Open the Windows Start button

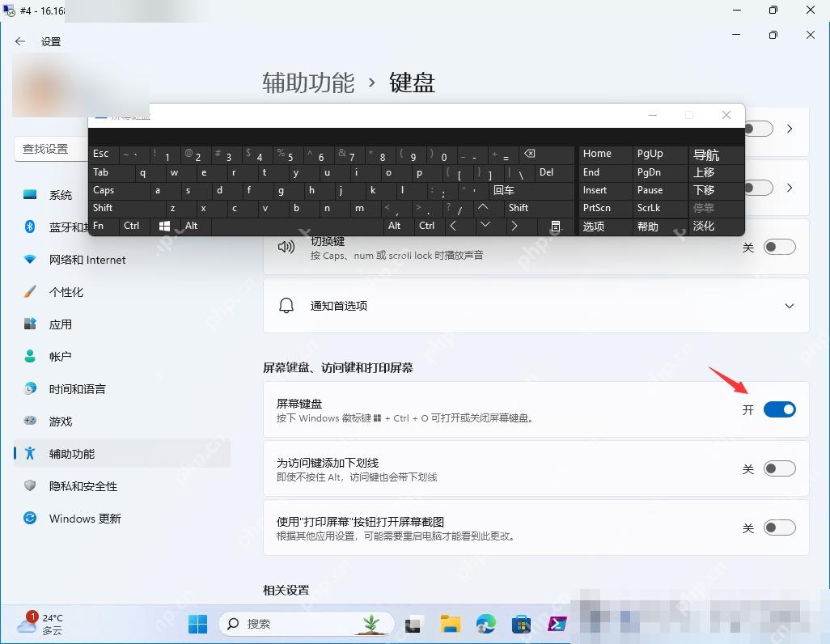(x=198, y=624)
